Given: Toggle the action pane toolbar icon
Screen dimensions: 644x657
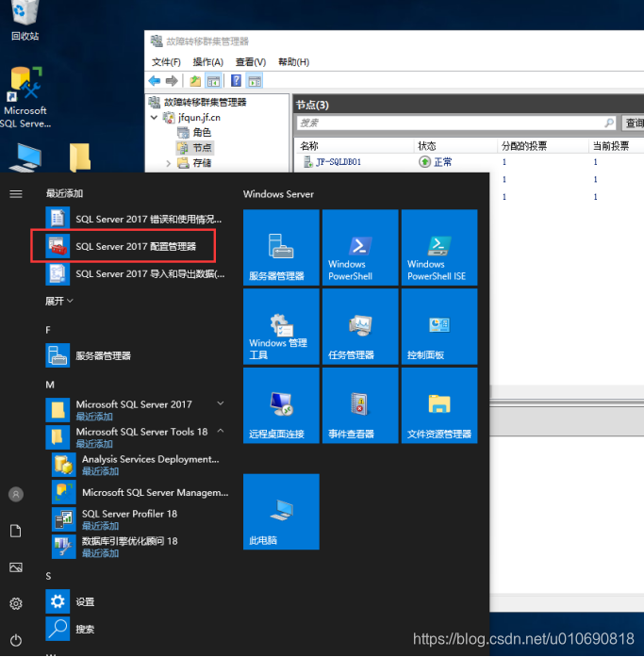Looking at the screenshot, I should coord(255,80).
